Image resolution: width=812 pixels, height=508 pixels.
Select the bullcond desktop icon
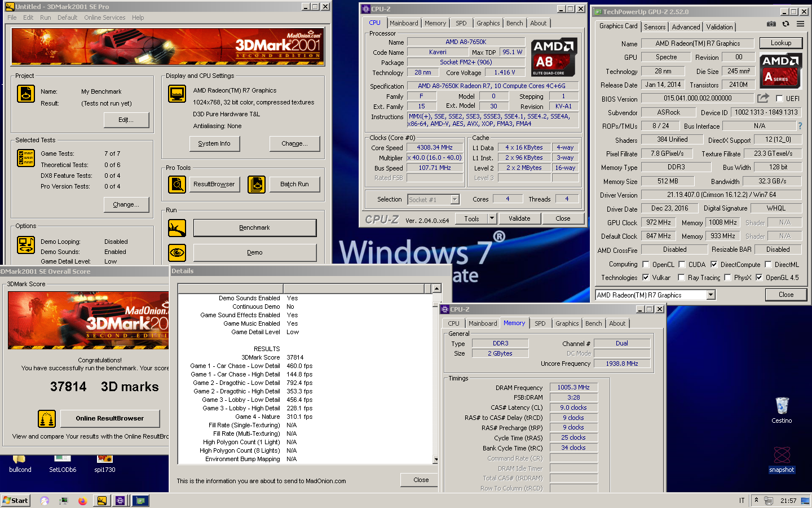pyautogui.click(x=20, y=464)
